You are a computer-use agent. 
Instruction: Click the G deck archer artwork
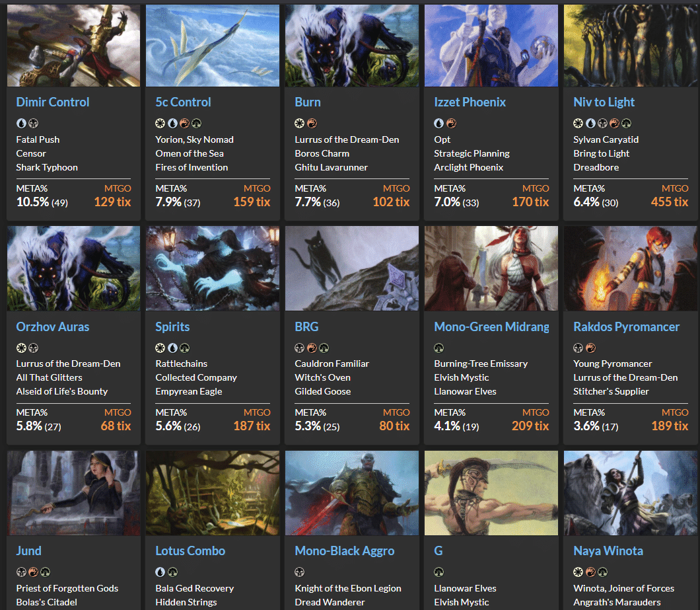coord(491,493)
